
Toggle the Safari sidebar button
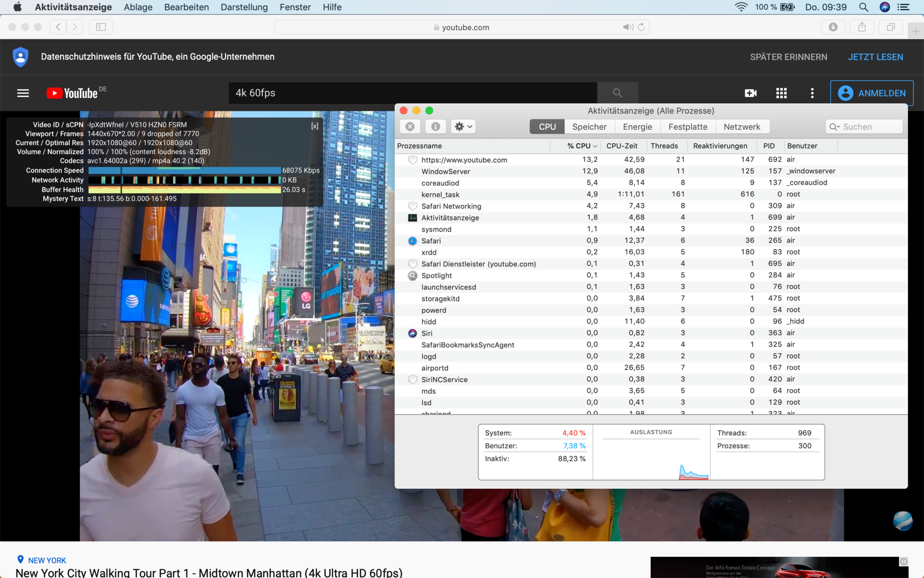point(101,27)
